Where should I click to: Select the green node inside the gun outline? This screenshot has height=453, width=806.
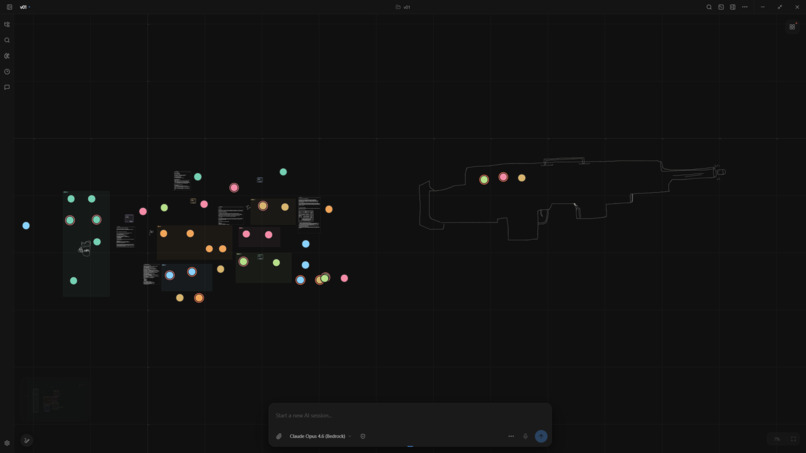tap(484, 179)
